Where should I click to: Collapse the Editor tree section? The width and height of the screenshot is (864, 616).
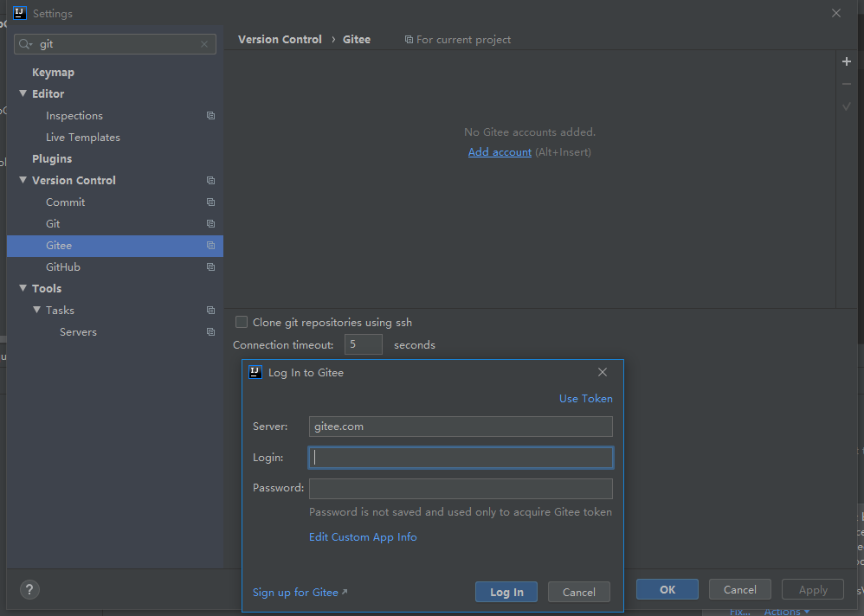[x=23, y=93]
